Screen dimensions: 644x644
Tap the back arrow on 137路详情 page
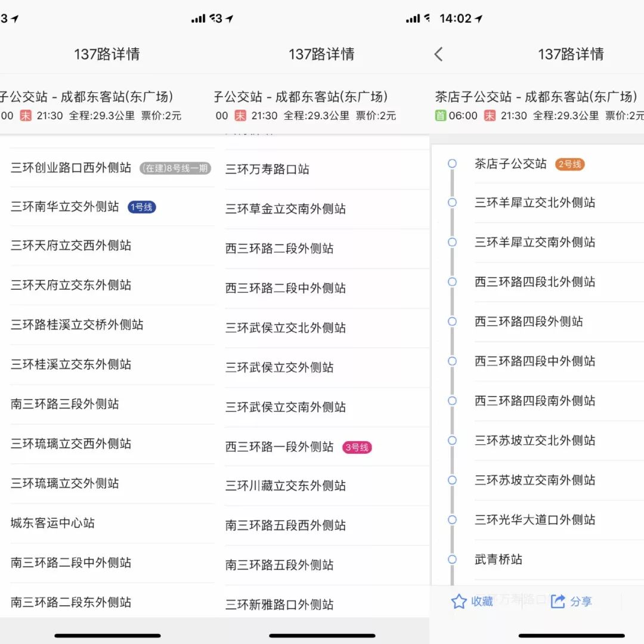pyautogui.click(x=438, y=54)
